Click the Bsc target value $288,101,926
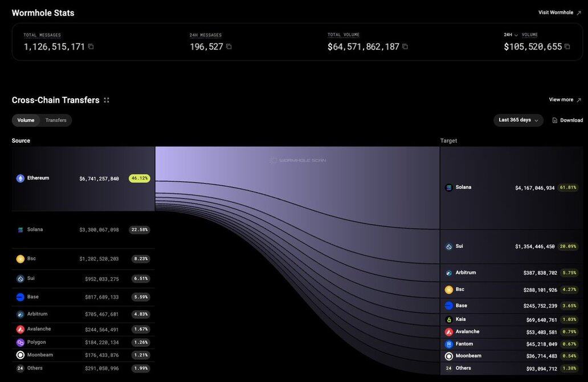Viewport: 588px width, 382px height. point(540,290)
